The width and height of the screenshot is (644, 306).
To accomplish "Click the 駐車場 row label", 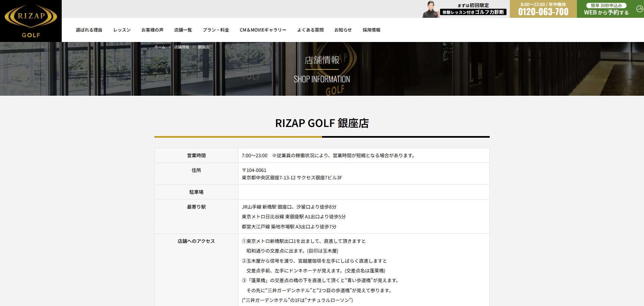I will (x=196, y=192).
